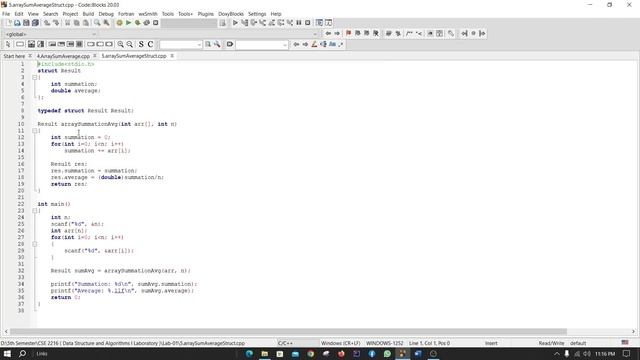Click the Save all files icon
640x360 pixels.
point(35,23)
